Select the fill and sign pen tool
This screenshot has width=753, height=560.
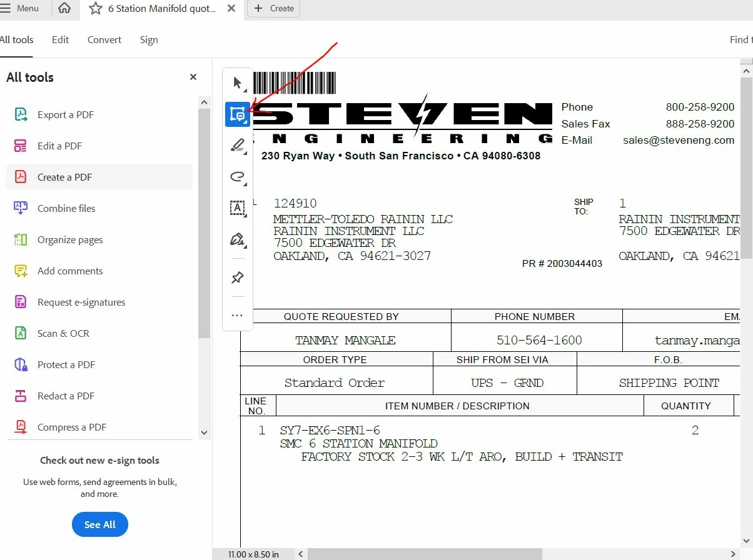pos(238,239)
